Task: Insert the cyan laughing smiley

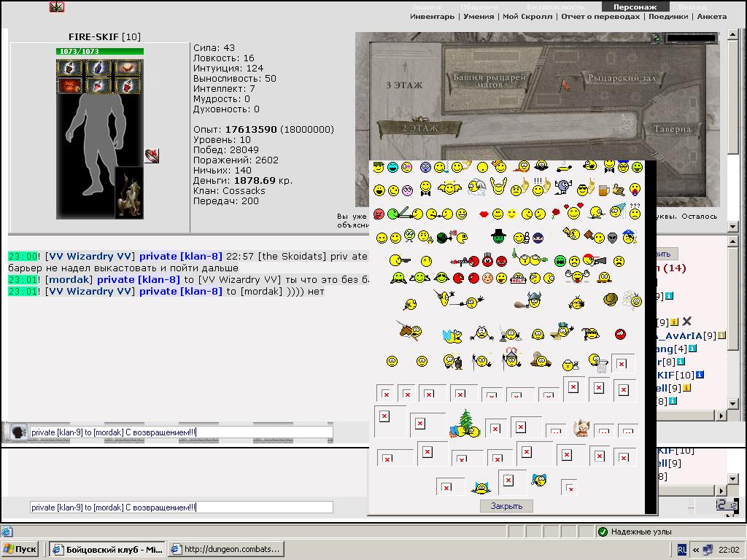Action: pos(392,167)
